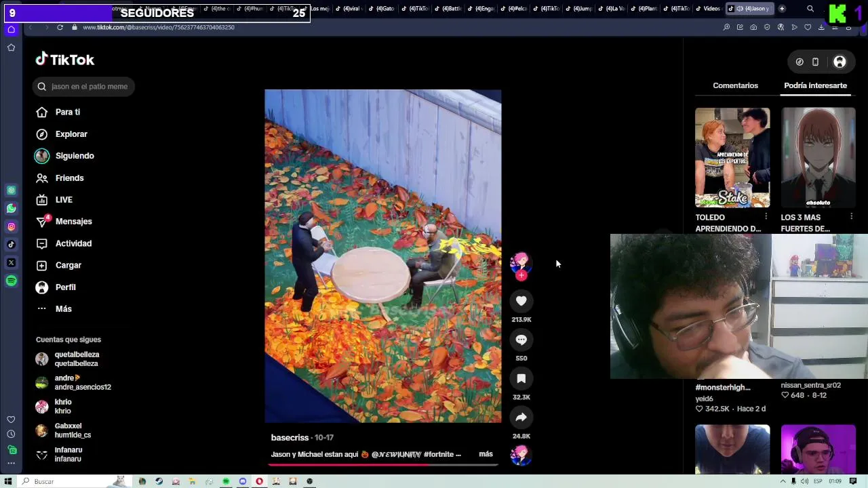The height and width of the screenshot is (488, 868).
Task: Open the basecriss avatar beside the video
Action: click(520, 263)
